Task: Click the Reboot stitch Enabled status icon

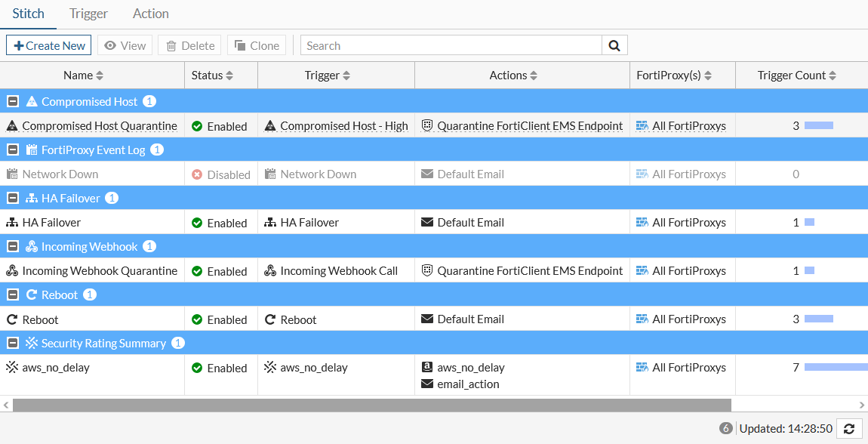Action: (x=197, y=319)
